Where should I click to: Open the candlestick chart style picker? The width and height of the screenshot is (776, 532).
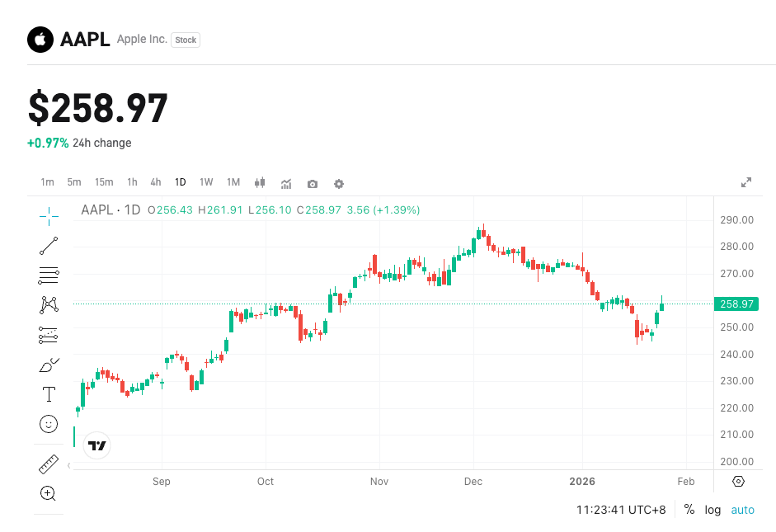(259, 183)
